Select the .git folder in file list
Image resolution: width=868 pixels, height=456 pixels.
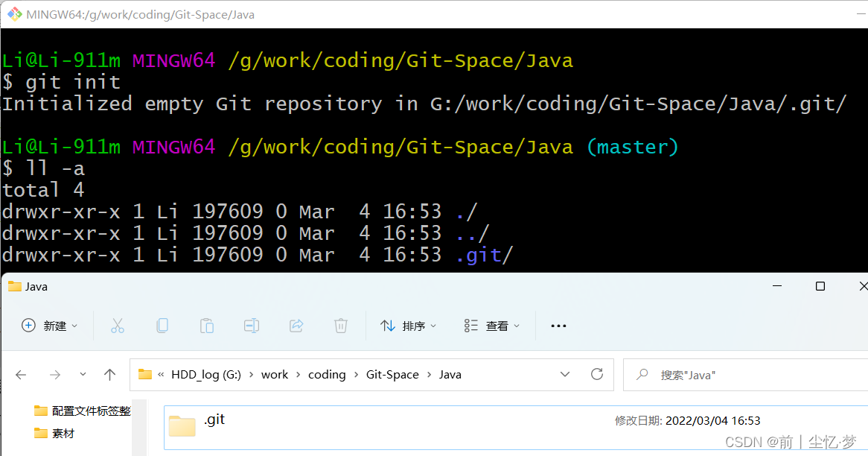pyautogui.click(x=516, y=428)
